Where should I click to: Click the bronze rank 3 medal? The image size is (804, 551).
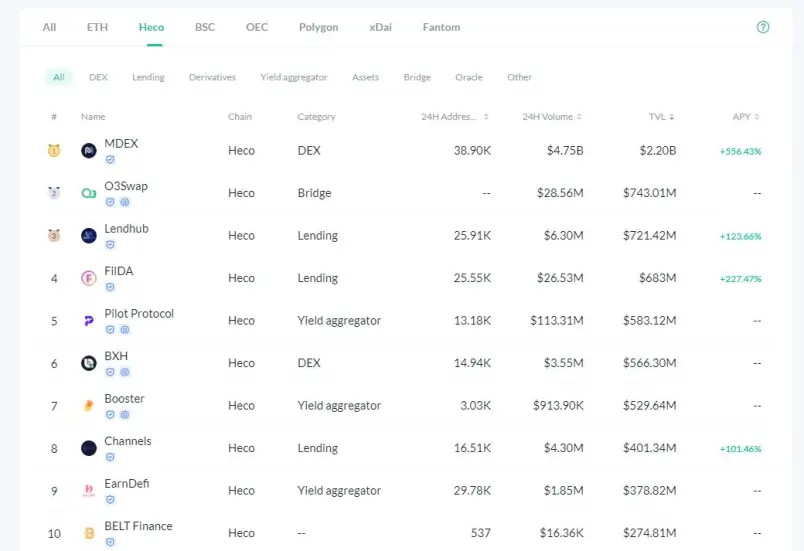[x=54, y=235]
